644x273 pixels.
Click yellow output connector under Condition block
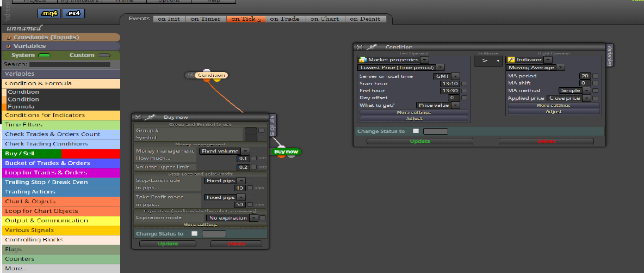[x=217, y=79]
